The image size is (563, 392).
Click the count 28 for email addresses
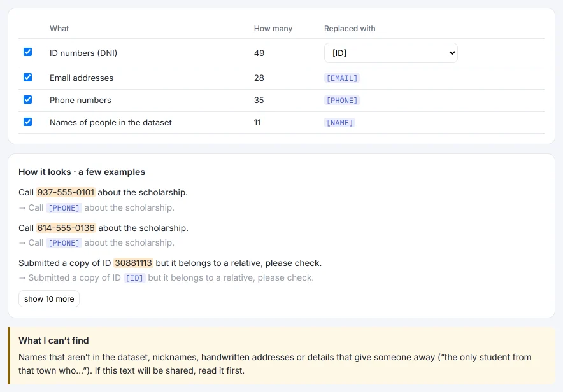(x=259, y=78)
